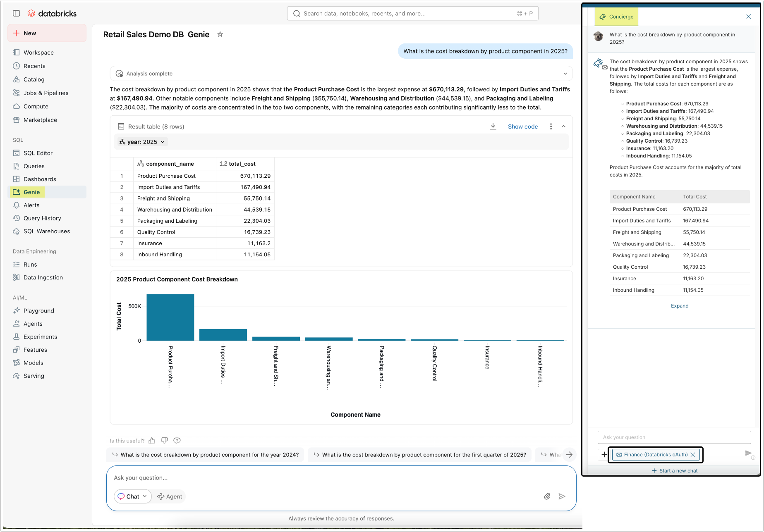
Task: Click plus icon in Concierge panel
Action: pos(604,455)
